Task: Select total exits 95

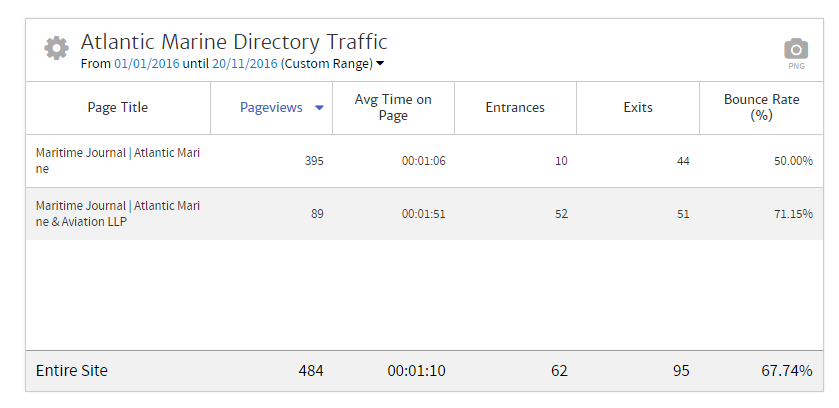Action: coord(681,371)
